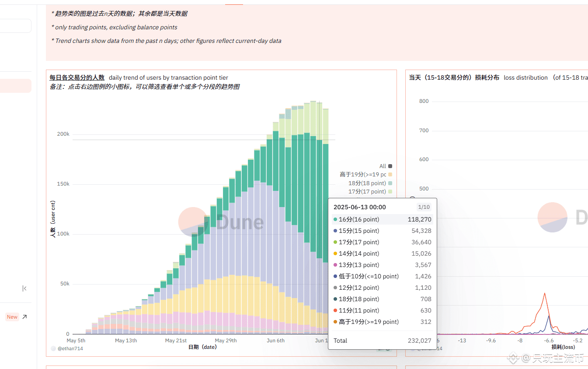Click the "800" y-axis label on loss chart
Image resolution: width=588 pixels, height=369 pixels.
pos(424,101)
